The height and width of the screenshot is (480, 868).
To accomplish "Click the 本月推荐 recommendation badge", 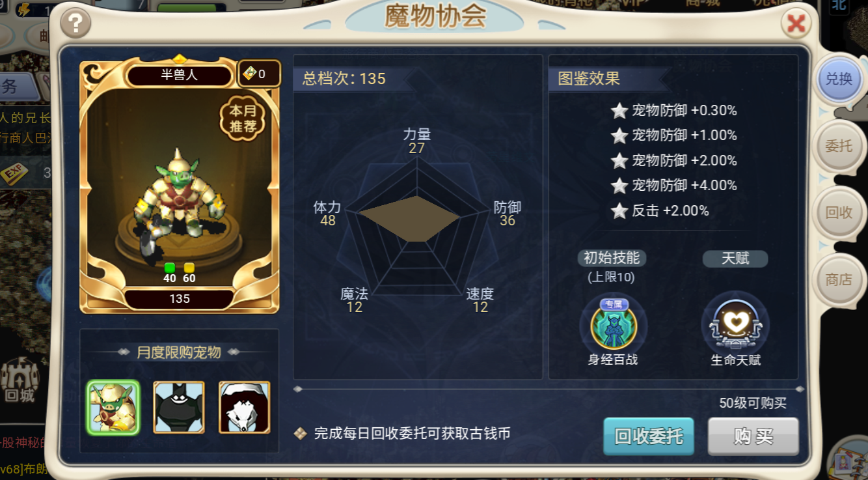I will click(x=243, y=119).
